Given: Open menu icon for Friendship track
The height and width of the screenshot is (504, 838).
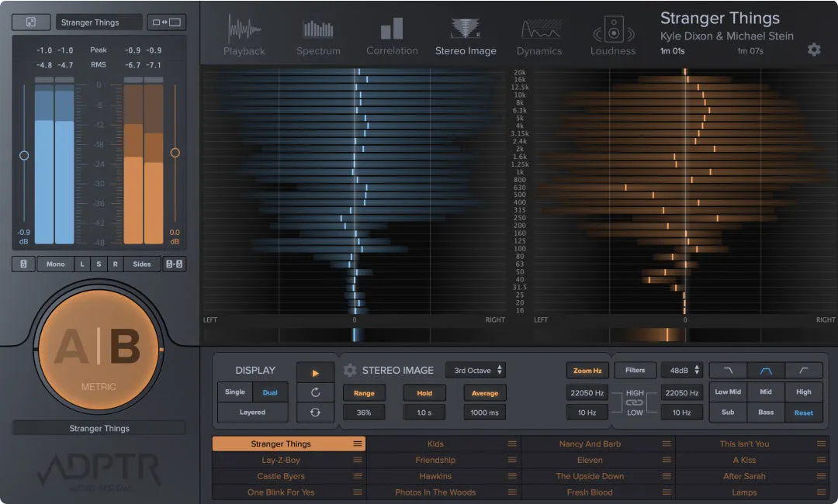Looking at the screenshot, I should [512, 460].
